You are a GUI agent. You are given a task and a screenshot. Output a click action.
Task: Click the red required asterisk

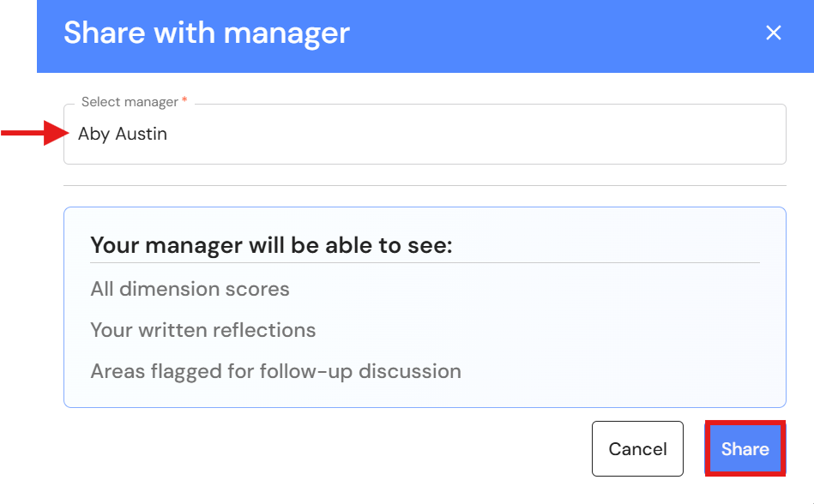coord(184,99)
